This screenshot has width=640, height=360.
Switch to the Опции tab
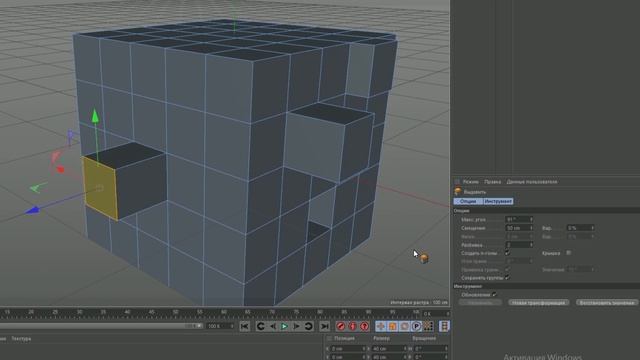pyautogui.click(x=468, y=201)
